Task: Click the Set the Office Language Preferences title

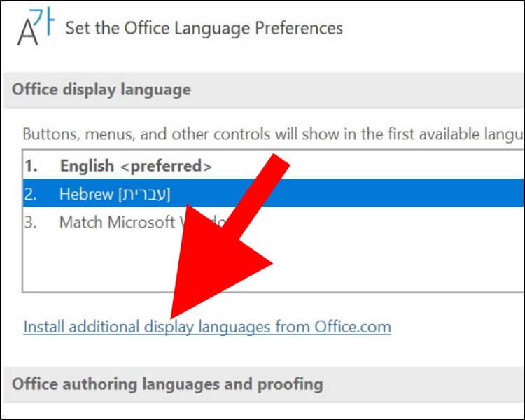Action: tap(204, 28)
